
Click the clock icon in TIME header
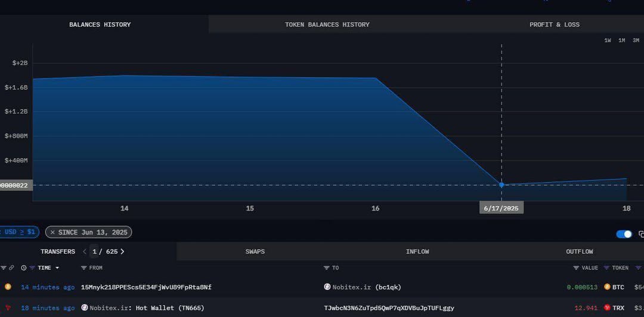point(24,268)
